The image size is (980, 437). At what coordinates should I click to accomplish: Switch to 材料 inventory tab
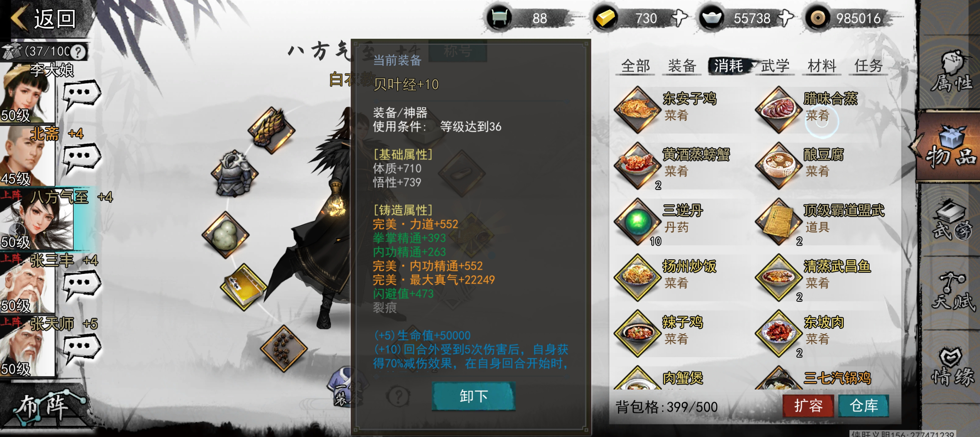point(822,66)
